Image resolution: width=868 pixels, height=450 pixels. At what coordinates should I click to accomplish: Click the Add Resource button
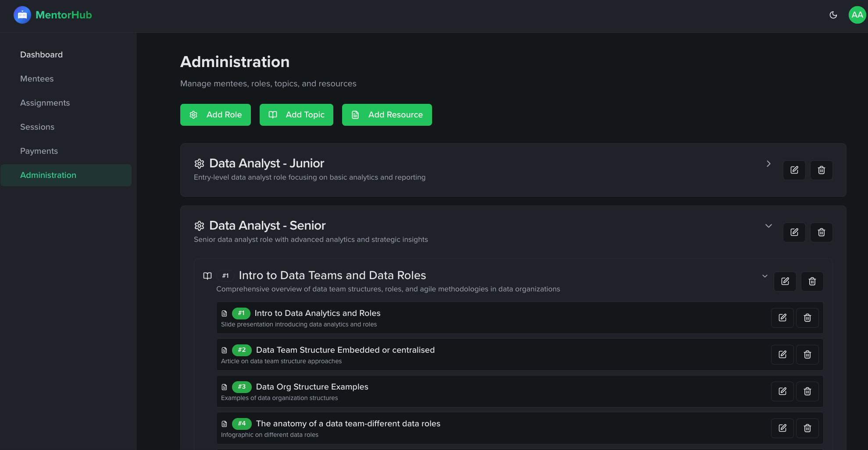387,115
